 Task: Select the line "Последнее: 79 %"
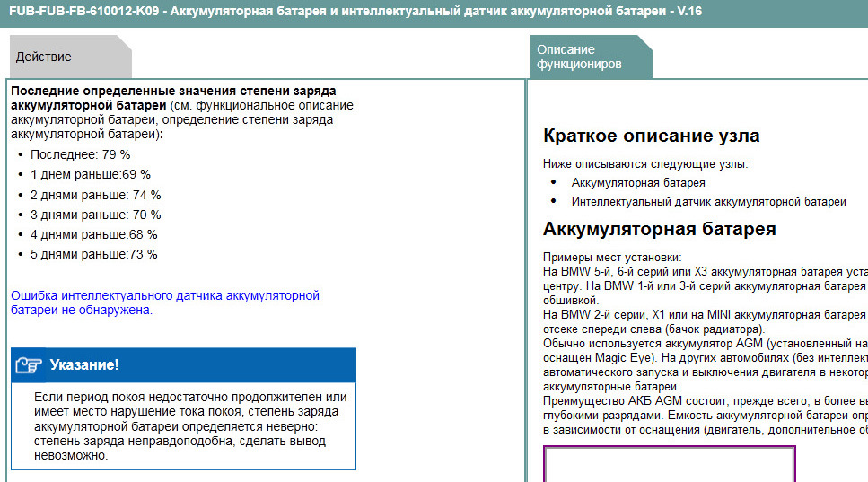point(80,155)
